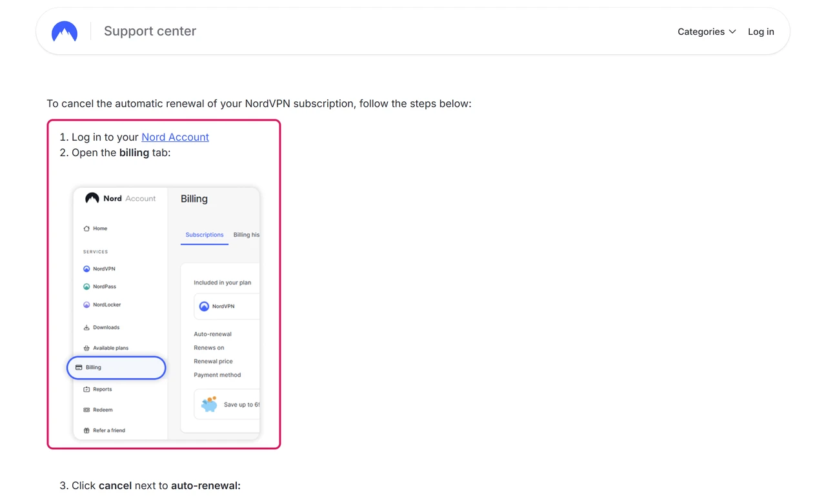
Task: Click the 'Save up to' offer text
Action: (242, 405)
